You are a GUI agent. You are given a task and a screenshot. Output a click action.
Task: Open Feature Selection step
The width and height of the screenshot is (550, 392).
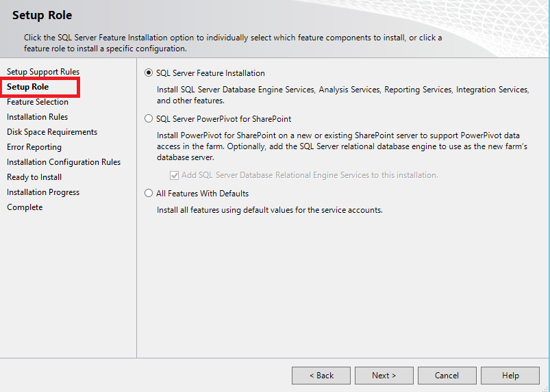(x=38, y=102)
